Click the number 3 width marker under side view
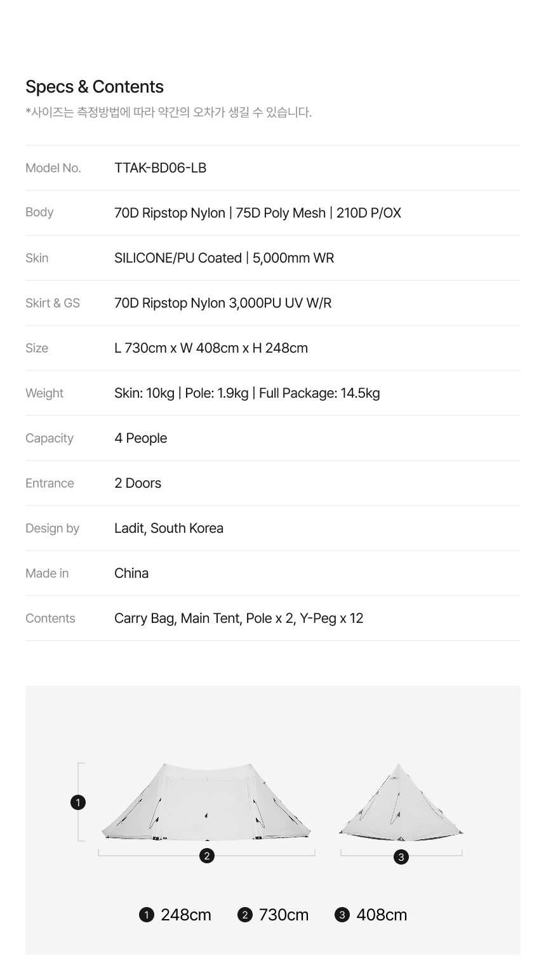Screen dimensions: 546x980 [401, 857]
